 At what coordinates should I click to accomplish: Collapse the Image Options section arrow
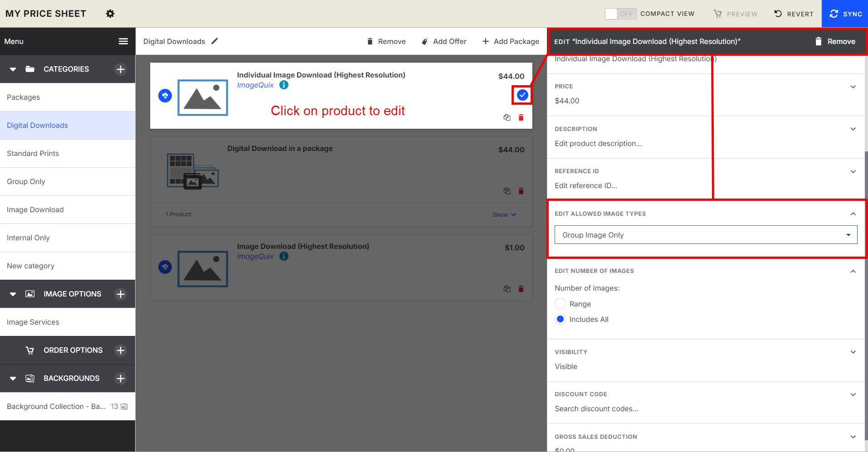[13, 294]
